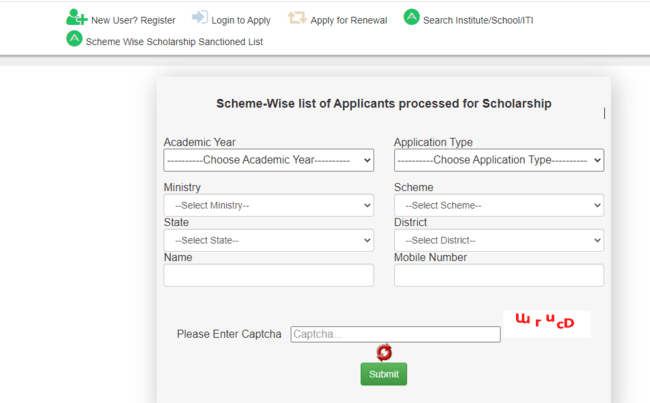Image resolution: width=650 pixels, height=403 pixels.
Task: Click into the Captcha input box
Action: (x=395, y=334)
